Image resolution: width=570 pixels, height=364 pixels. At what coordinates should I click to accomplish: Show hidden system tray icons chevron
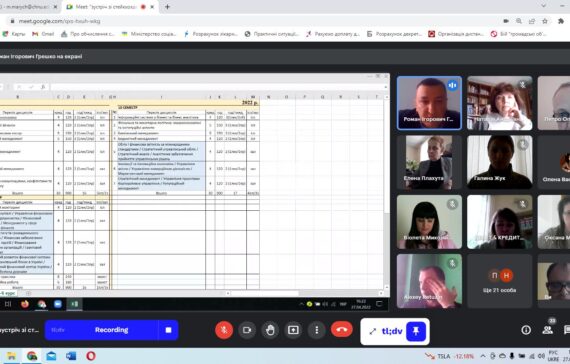483,356
